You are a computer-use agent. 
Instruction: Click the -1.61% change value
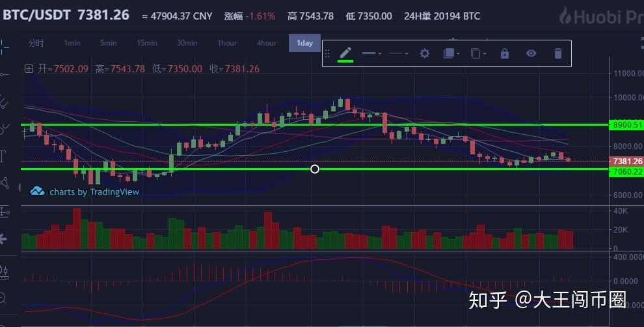click(x=261, y=16)
